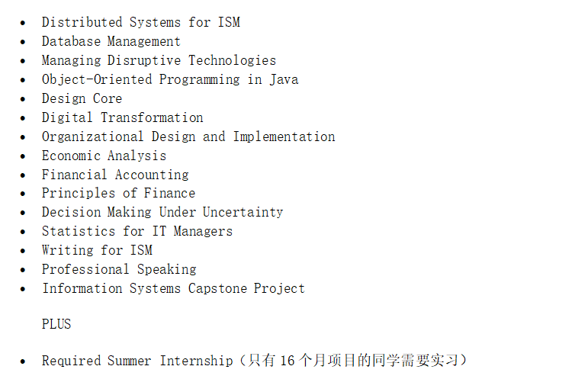Viewport: 588px width, 379px height.
Task: Select the "Professional Speaking" list item
Action: coord(118,270)
